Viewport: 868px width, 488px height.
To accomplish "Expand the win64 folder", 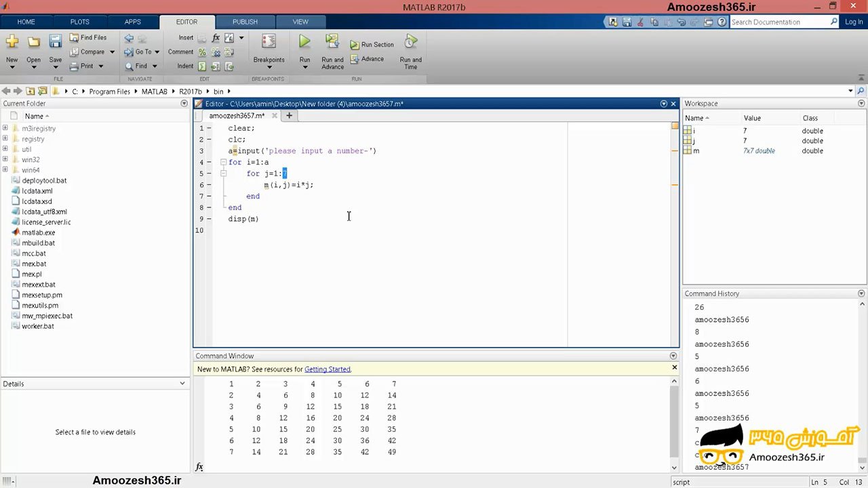I will 5,170.
